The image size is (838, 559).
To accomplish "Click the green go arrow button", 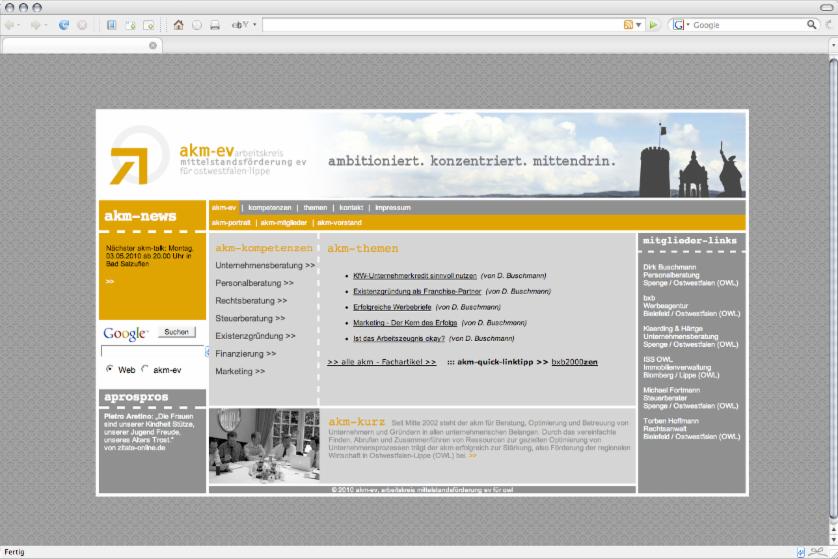I will point(654,25).
